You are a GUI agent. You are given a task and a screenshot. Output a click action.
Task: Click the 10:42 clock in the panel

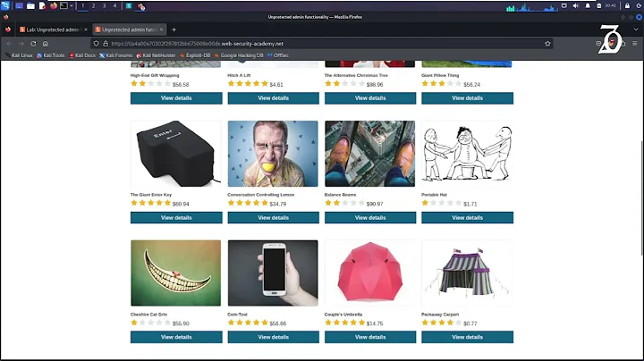611,6
